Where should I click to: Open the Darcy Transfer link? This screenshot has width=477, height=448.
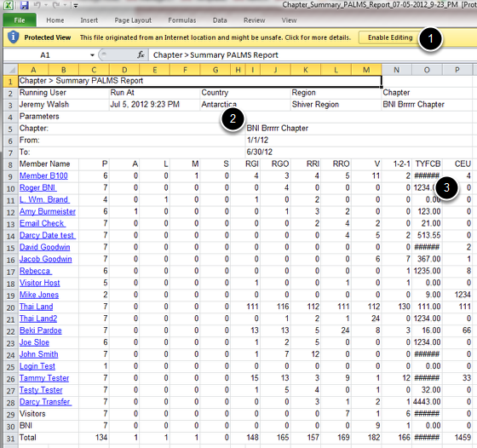click(45, 401)
